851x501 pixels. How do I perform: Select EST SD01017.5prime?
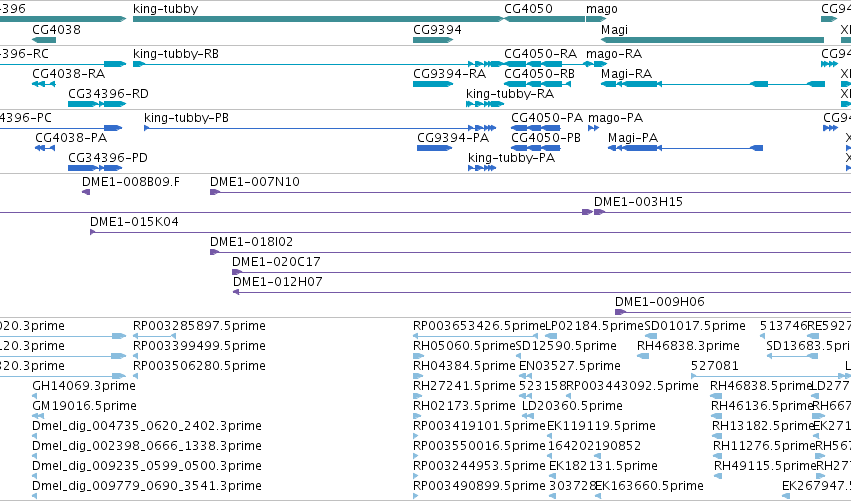651,336
